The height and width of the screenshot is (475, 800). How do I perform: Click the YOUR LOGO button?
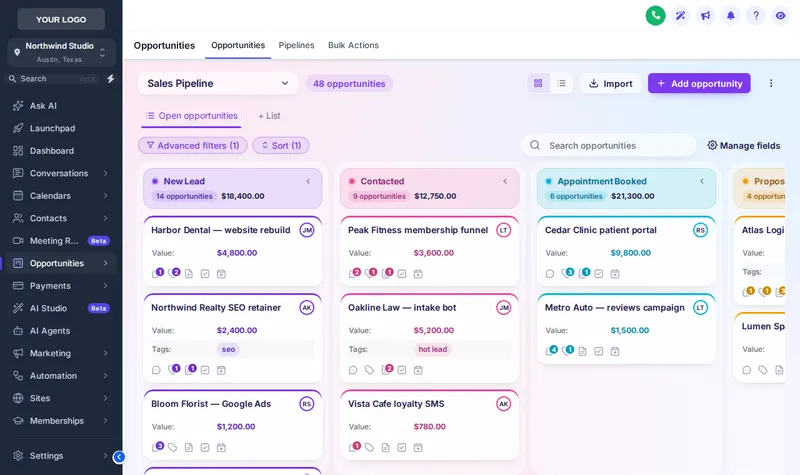coord(61,19)
